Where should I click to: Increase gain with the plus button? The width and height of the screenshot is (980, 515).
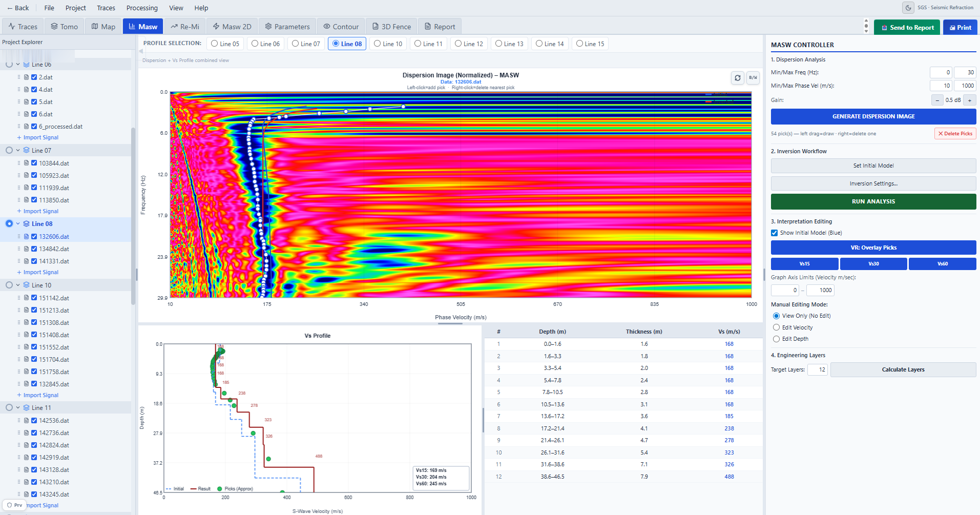[x=970, y=100]
